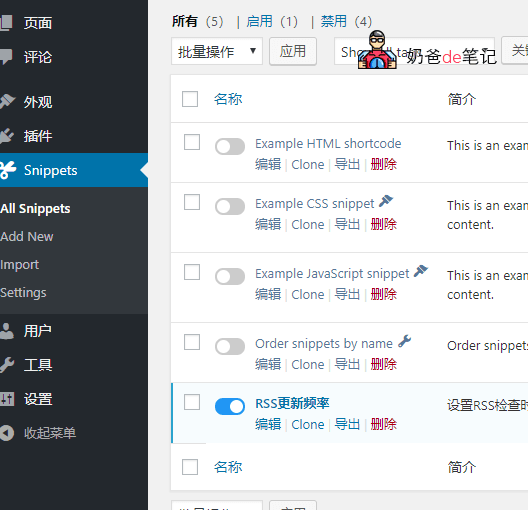Tick the select-all checkbox in table header
528x510 pixels.
pos(190,99)
